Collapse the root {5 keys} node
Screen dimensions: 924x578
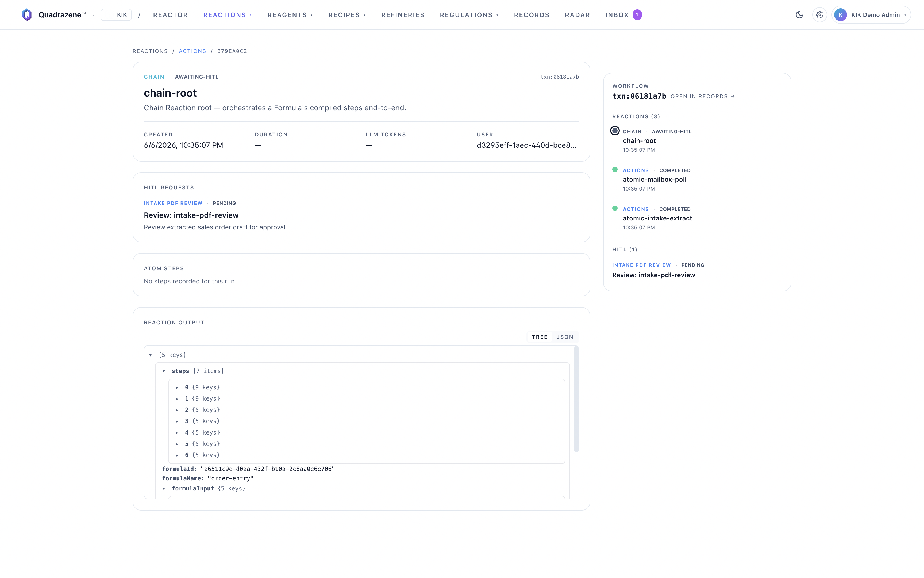(151, 355)
